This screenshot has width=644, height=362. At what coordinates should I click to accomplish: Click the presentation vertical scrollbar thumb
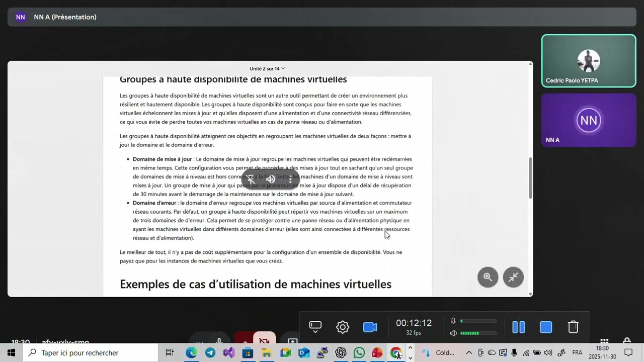[530, 177]
